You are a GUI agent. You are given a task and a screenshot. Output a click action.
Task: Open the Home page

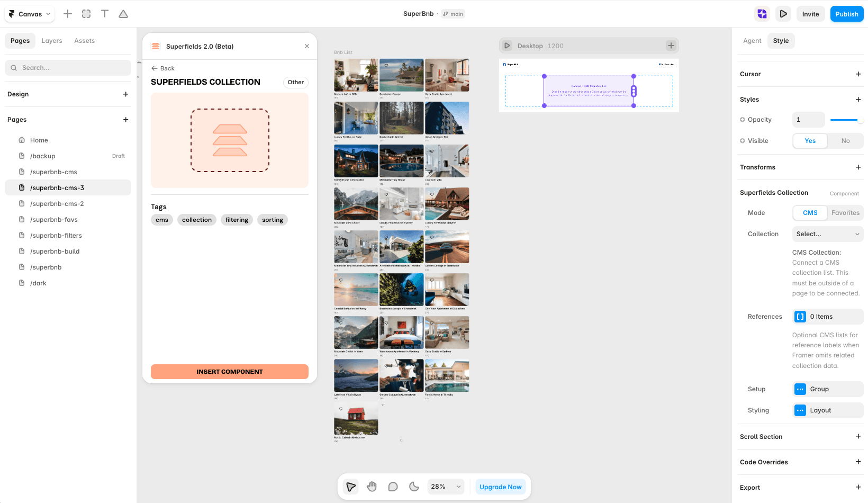point(68,140)
